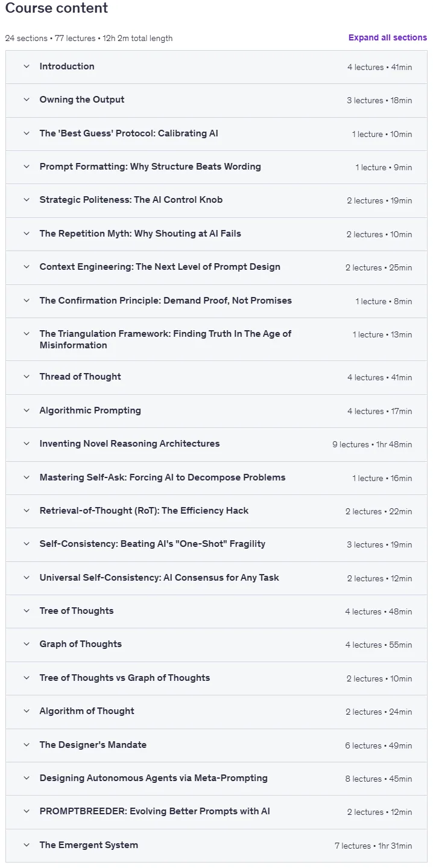Click The Designer's Mandate section title
This screenshot has height=868, width=433.
(93, 745)
